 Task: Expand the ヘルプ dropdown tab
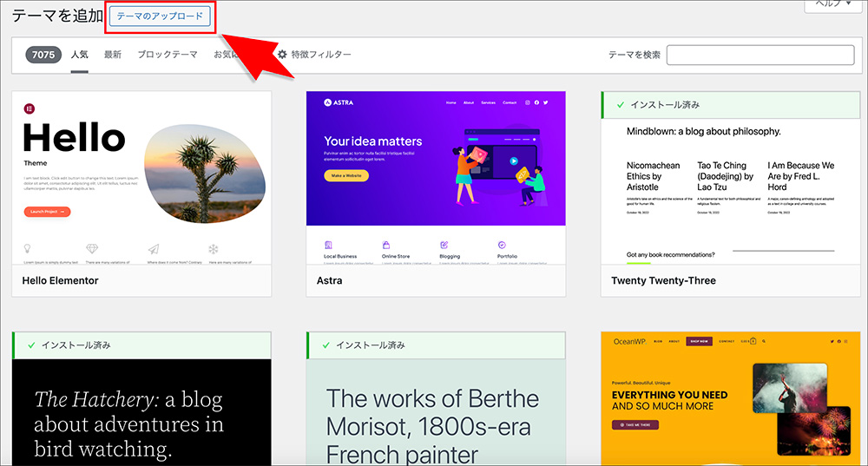[x=835, y=5]
